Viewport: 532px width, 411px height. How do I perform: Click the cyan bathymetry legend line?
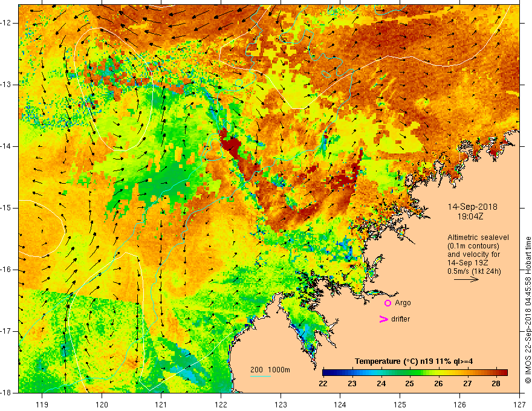pos(261,376)
